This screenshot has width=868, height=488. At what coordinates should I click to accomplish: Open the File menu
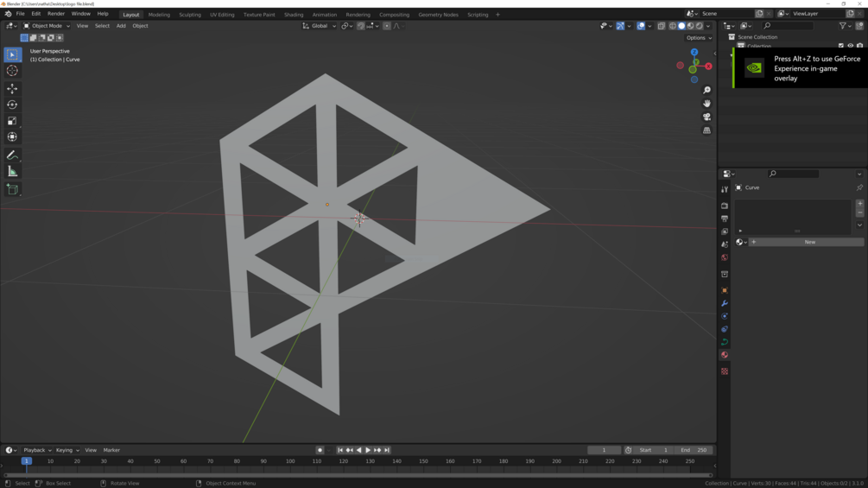21,14
